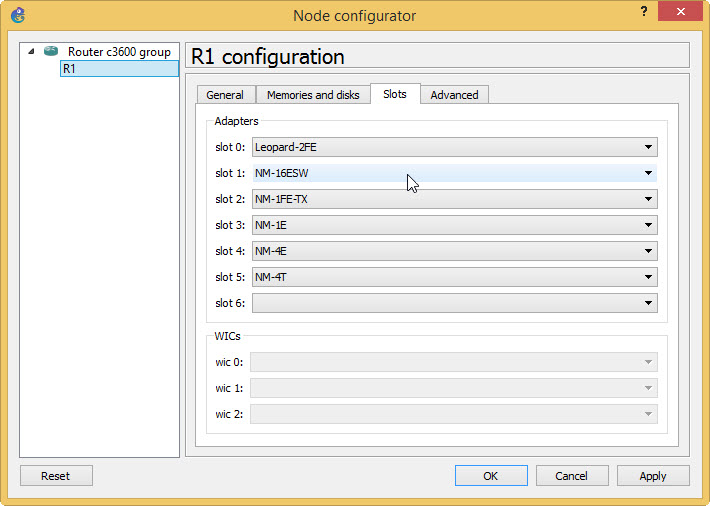Open slot 0 Leopard-2FE dropdown

[455, 147]
